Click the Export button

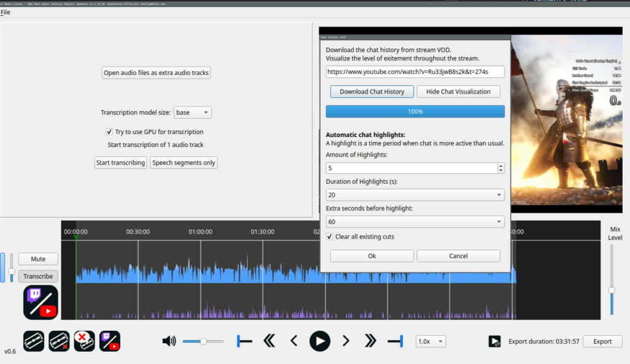pyautogui.click(x=602, y=341)
